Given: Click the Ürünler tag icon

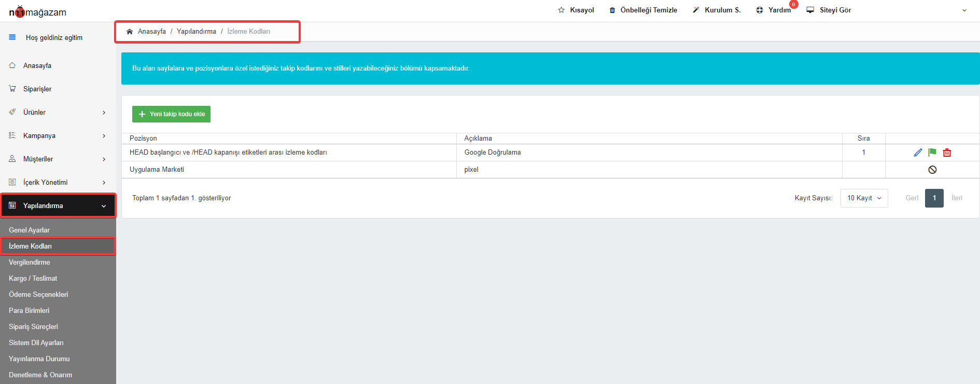Looking at the screenshot, I should coord(12,112).
